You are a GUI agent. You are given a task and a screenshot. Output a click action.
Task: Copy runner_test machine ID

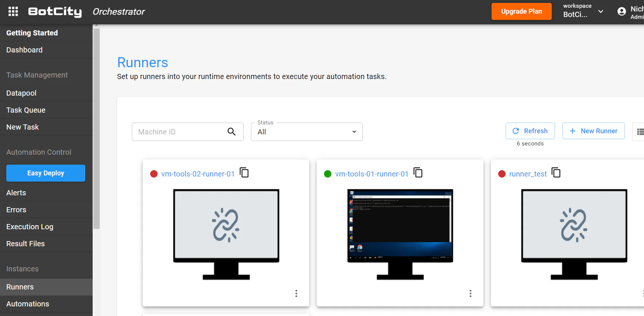[x=556, y=172]
